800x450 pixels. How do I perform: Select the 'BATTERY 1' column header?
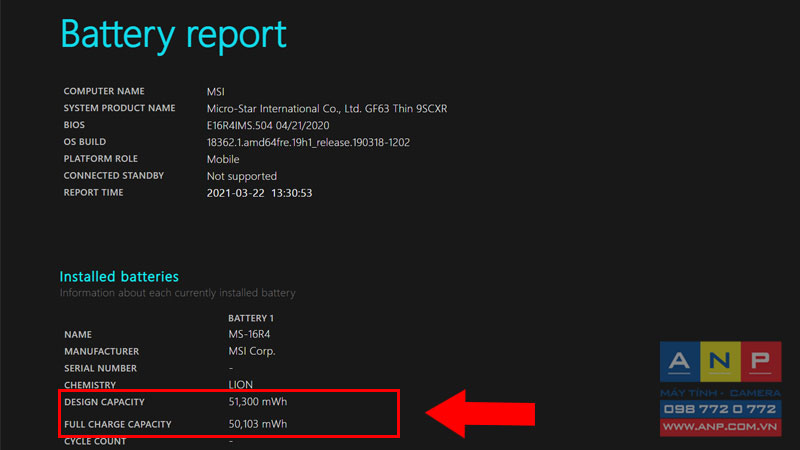(x=251, y=318)
